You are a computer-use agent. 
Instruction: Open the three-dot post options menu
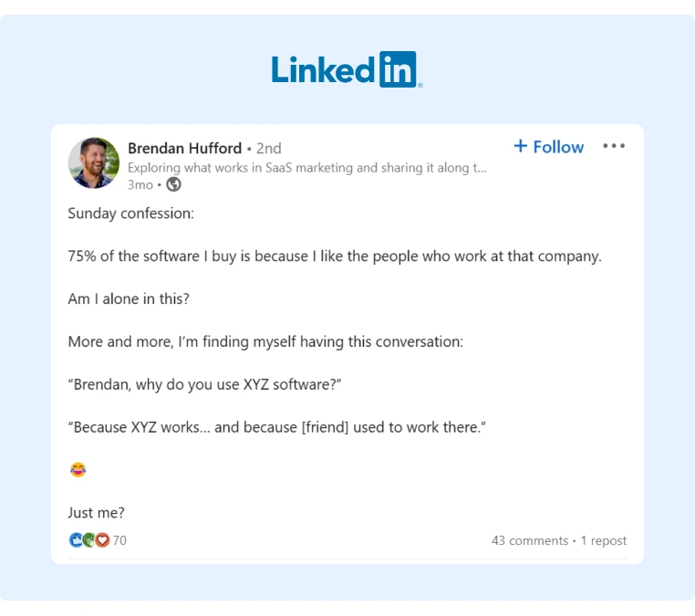click(x=614, y=146)
